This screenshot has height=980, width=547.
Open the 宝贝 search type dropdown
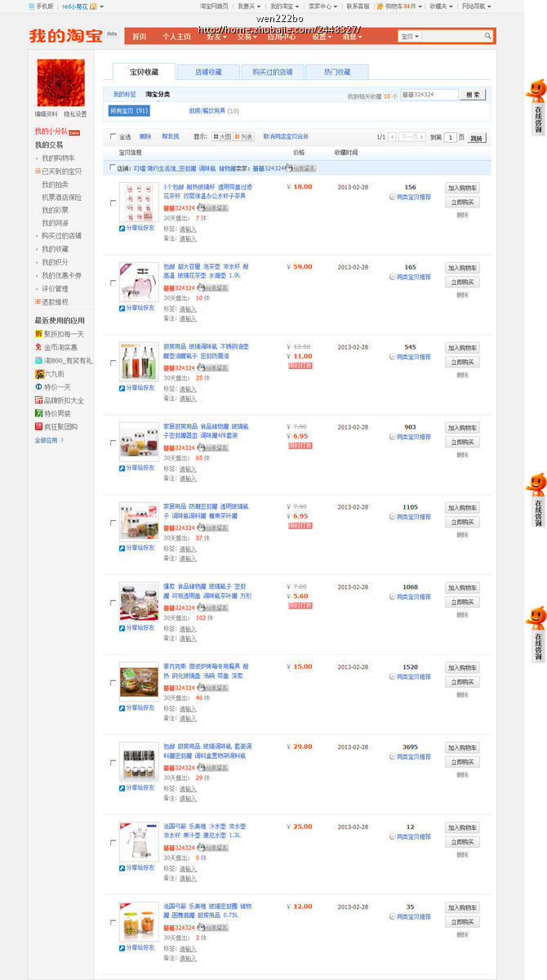click(410, 37)
